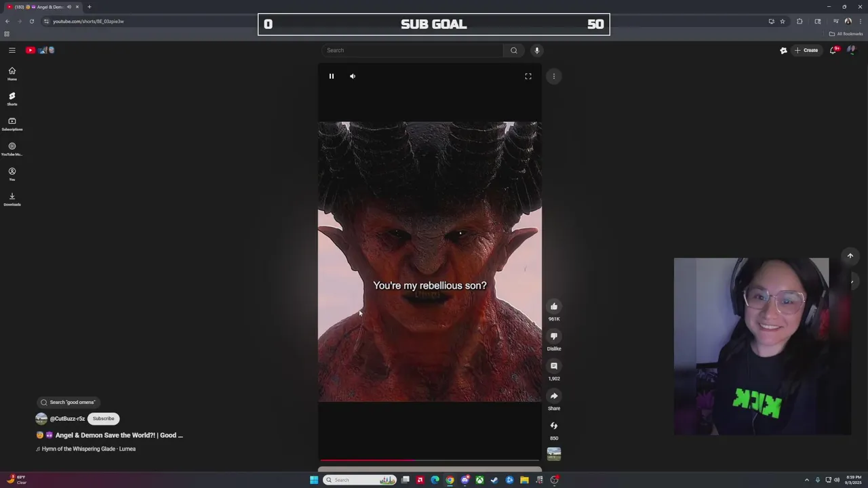Screen dimensions: 868x488
Task: Reload the current page
Action: point(31,21)
